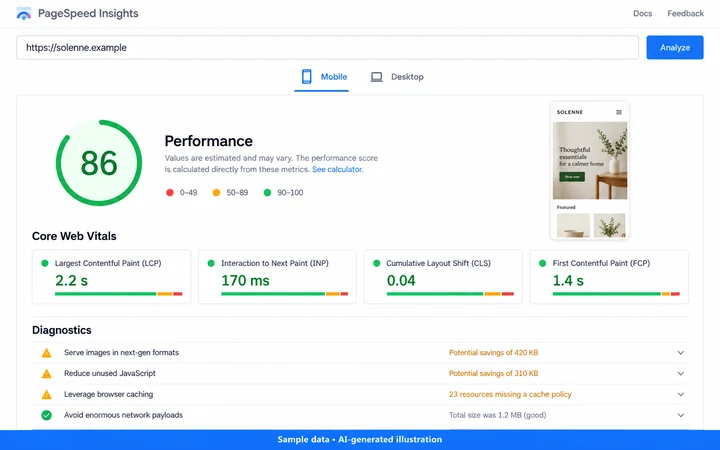This screenshot has height=450, width=720.
Task: Click the 1.4 s FCP value
Action: [x=568, y=280]
